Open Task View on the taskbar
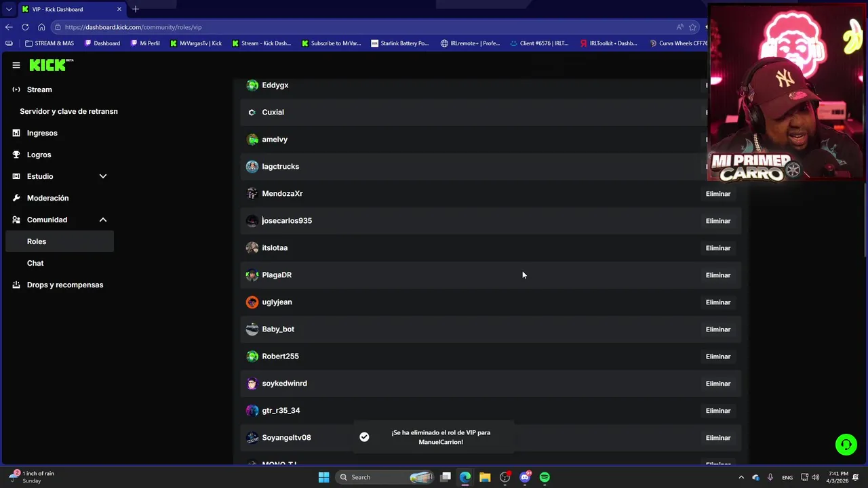The height and width of the screenshot is (488, 868). pyautogui.click(x=446, y=477)
